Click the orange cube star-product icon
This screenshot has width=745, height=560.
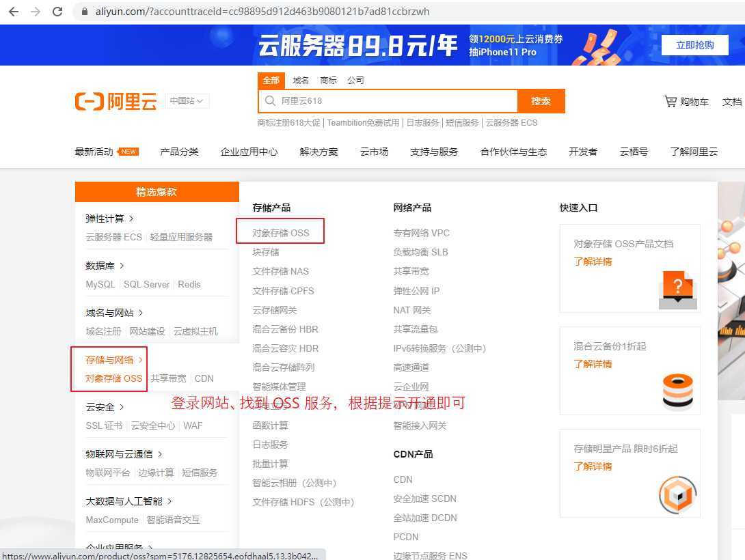pos(678,495)
